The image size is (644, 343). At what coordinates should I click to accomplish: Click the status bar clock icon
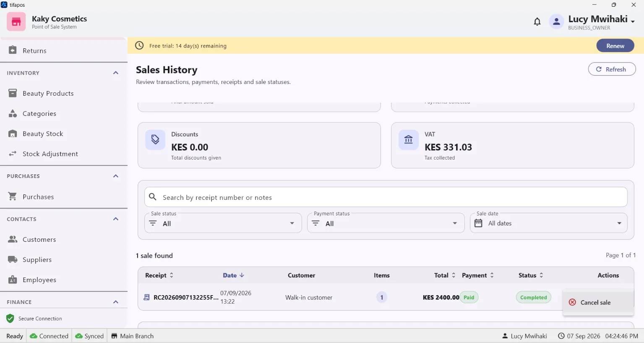click(561, 336)
